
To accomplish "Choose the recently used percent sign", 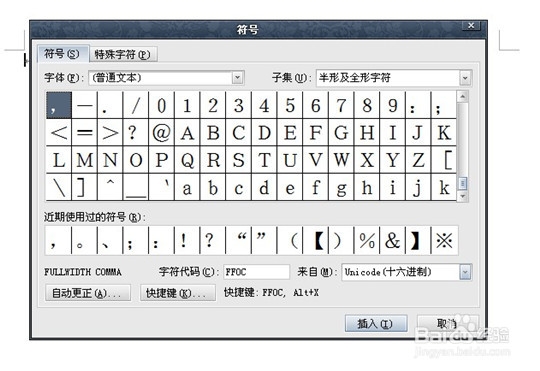I will pyautogui.click(x=367, y=240).
